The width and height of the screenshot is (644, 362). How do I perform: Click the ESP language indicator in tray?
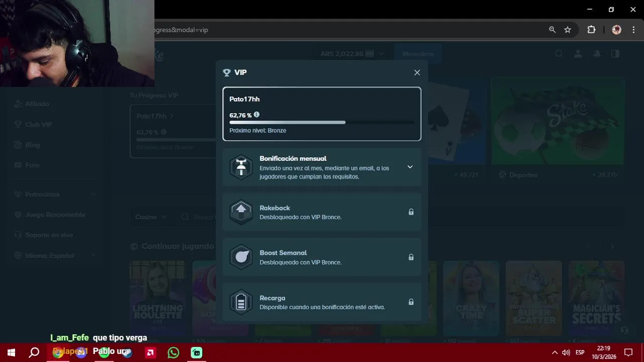click(580, 352)
